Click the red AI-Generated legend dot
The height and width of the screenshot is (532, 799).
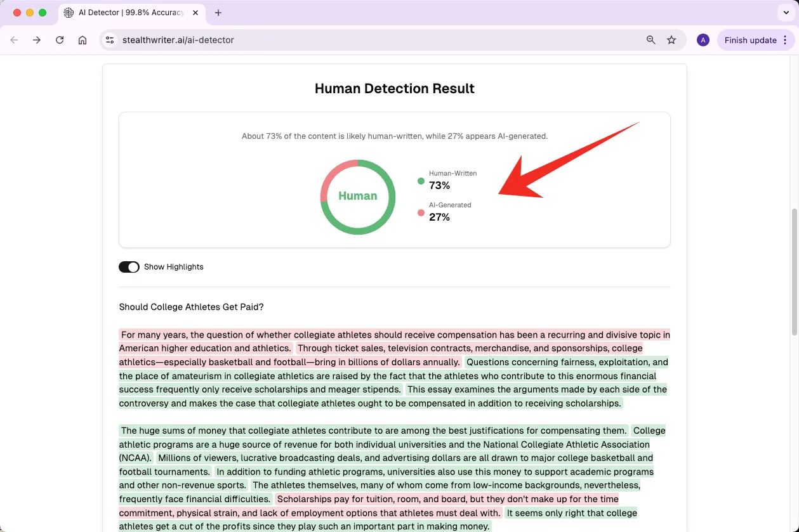[x=421, y=213]
